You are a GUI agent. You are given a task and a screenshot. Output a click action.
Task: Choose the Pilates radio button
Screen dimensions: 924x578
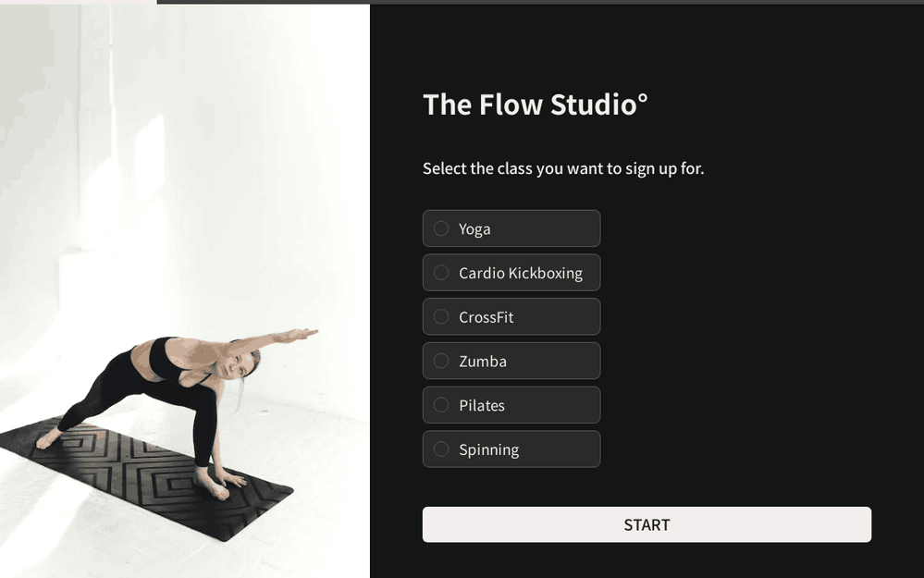tap(441, 405)
